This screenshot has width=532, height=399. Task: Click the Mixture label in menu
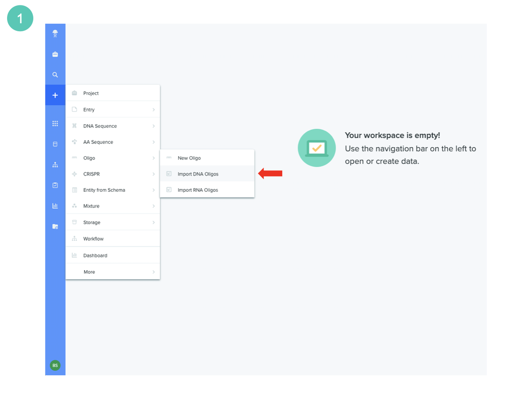pyautogui.click(x=91, y=206)
